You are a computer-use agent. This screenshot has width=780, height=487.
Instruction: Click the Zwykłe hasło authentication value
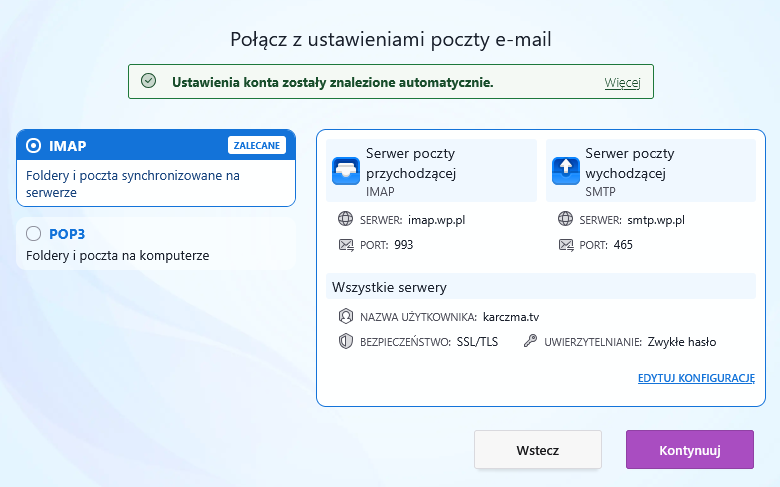click(x=682, y=342)
